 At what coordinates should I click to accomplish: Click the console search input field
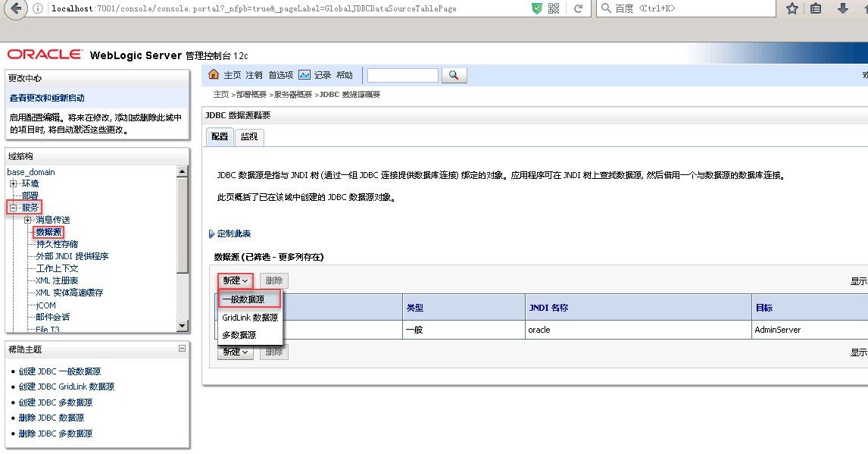tap(403, 75)
